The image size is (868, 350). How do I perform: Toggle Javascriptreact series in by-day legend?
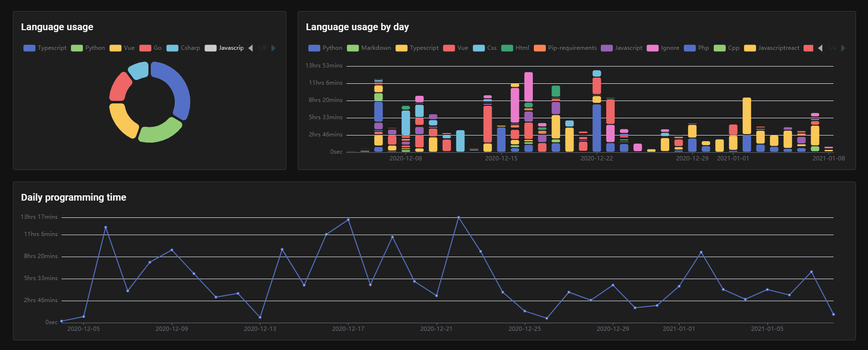click(772, 48)
